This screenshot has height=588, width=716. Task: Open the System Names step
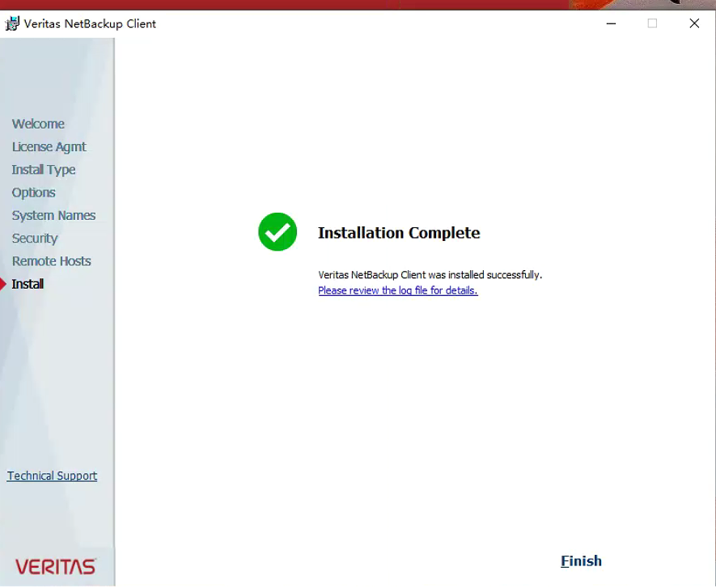[x=53, y=215]
